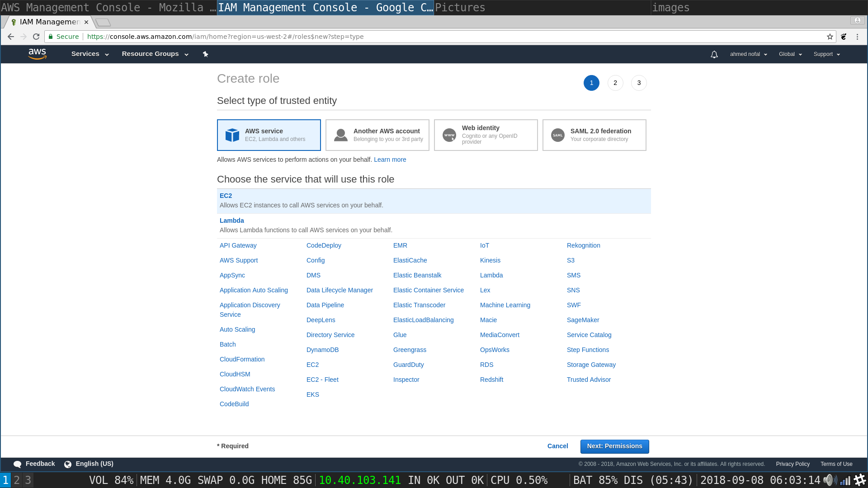868x488 pixels.
Task: Open the notifications bell icon
Action: [714, 54]
